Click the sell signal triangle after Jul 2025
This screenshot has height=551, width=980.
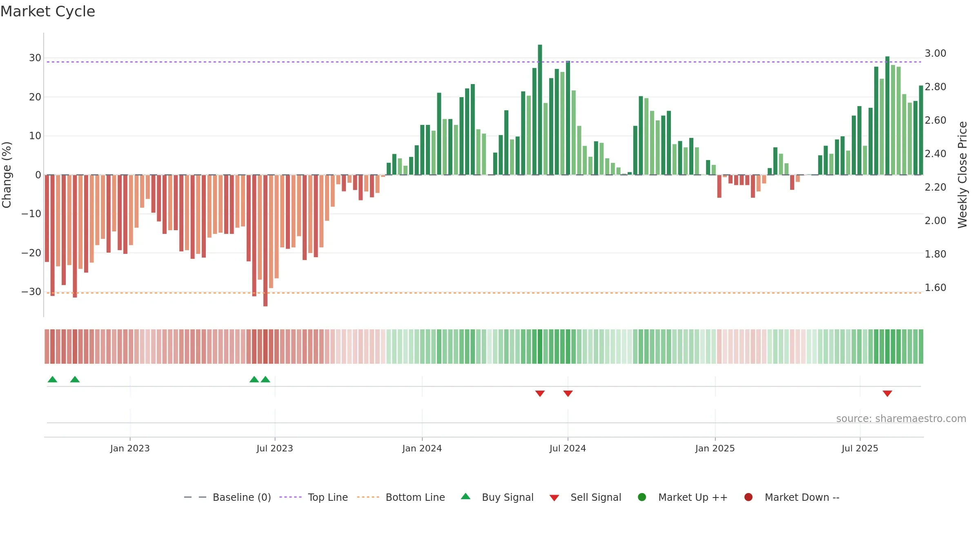point(887,393)
